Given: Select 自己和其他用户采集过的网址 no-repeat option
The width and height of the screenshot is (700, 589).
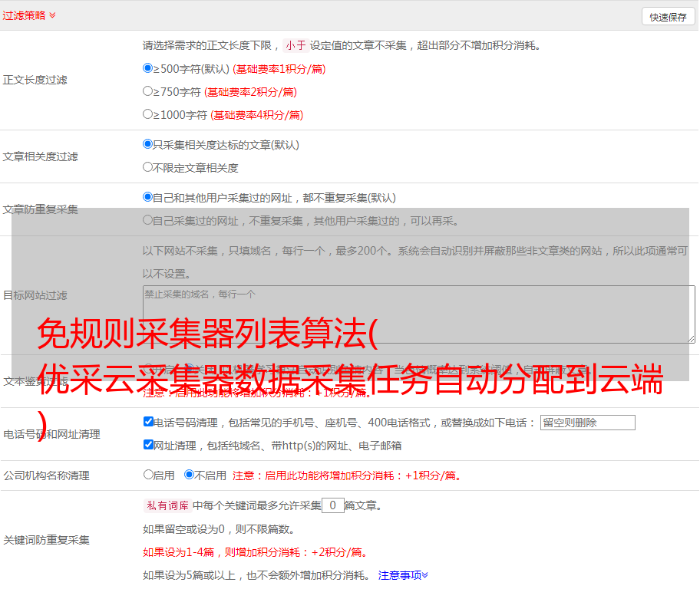Looking at the screenshot, I should click(x=147, y=197).
